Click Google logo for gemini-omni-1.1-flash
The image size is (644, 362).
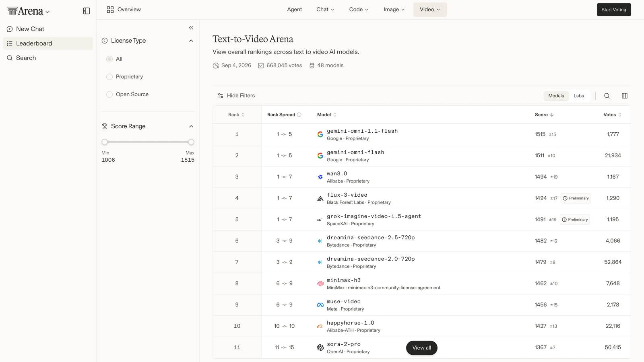(x=320, y=134)
